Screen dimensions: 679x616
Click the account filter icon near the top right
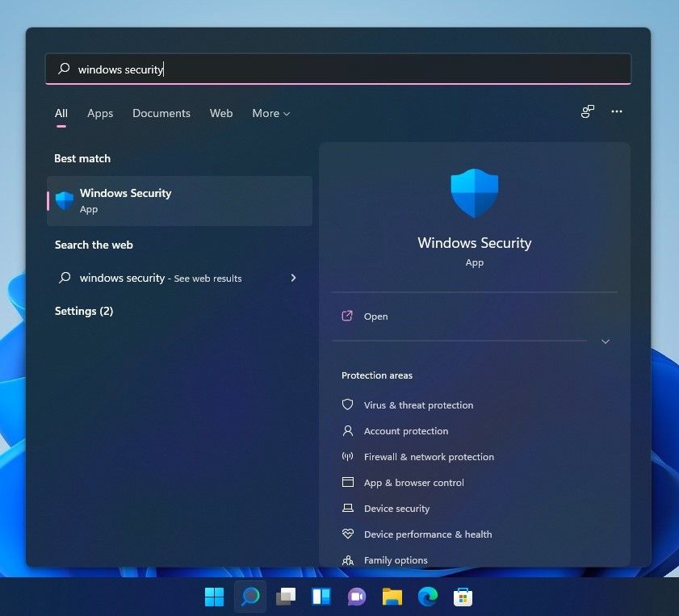coord(587,111)
